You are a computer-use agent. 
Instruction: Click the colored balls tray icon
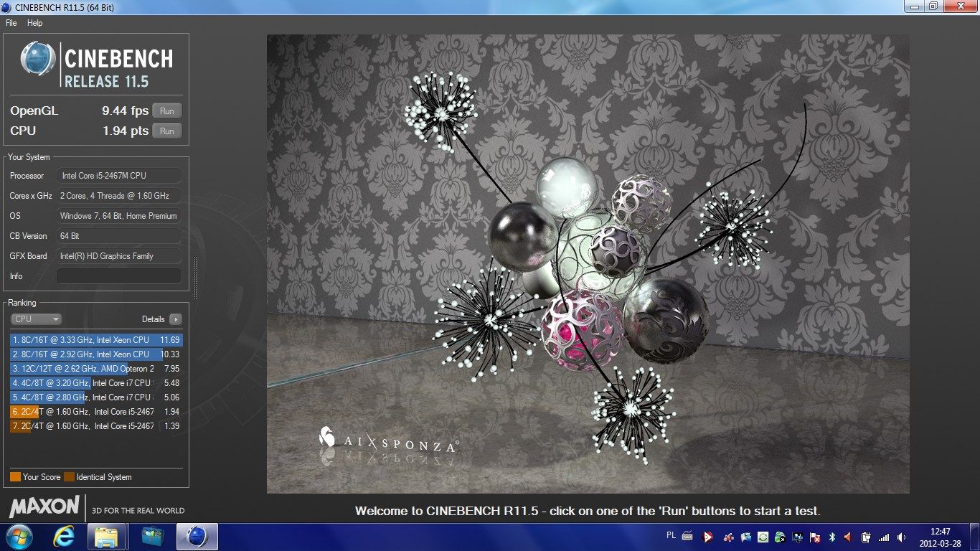pyautogui.click(x=728, y=537)
